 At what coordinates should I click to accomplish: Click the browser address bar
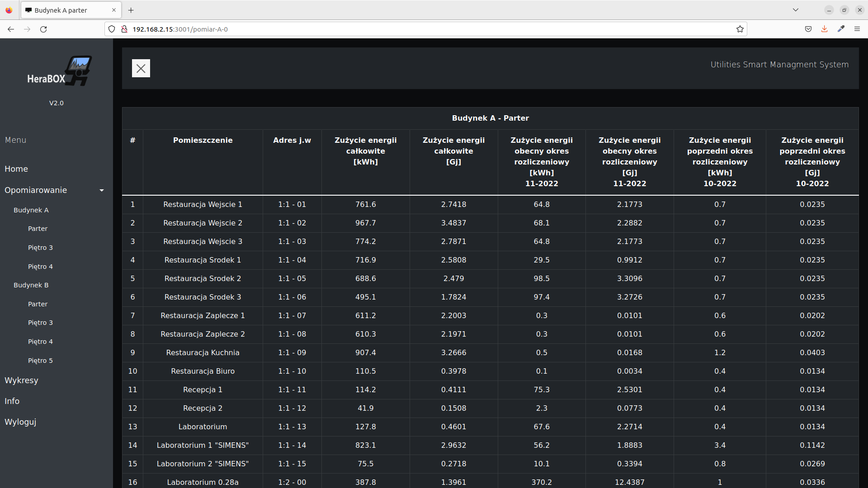tap(425, 29)
